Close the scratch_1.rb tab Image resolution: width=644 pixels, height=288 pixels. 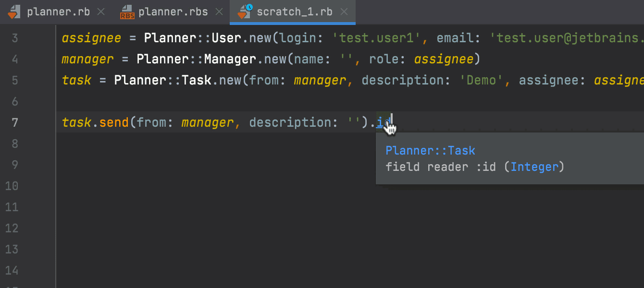pyautogui.click(x=344, y=12)
